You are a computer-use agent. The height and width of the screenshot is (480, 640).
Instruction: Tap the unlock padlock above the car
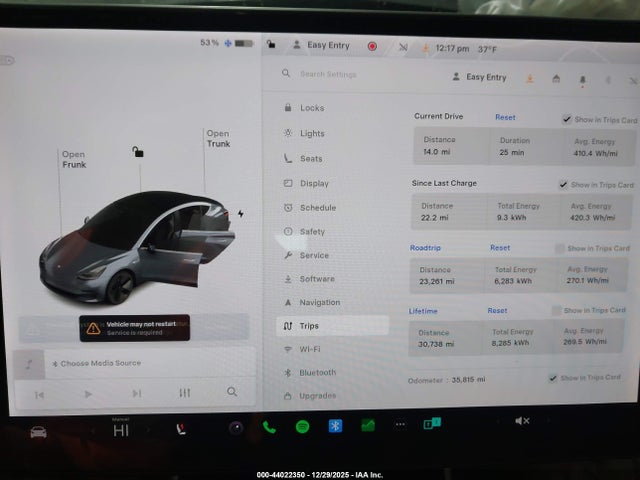pyautogui.click(x=138, y=152)
